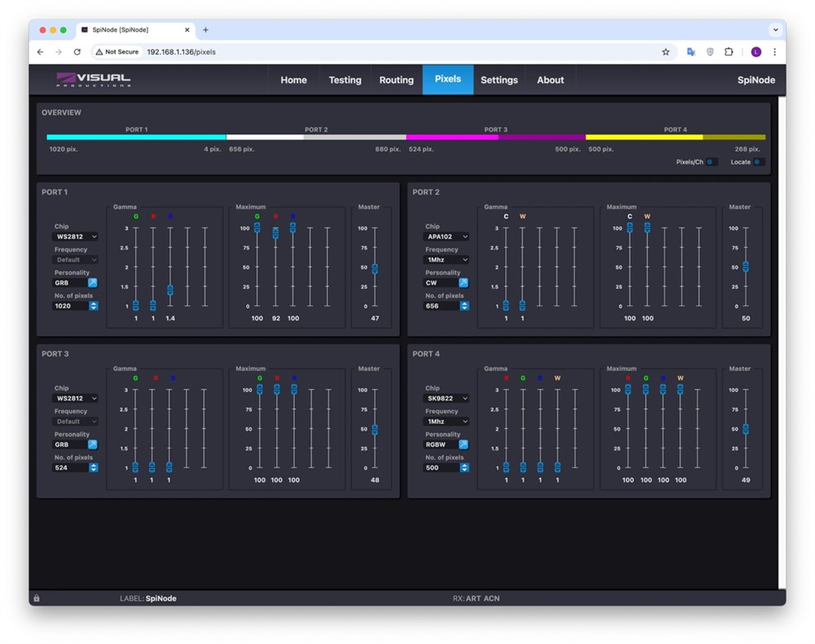Open the About page
The height and width of the screenshot is (644, 815).
(x=550, y=80)
